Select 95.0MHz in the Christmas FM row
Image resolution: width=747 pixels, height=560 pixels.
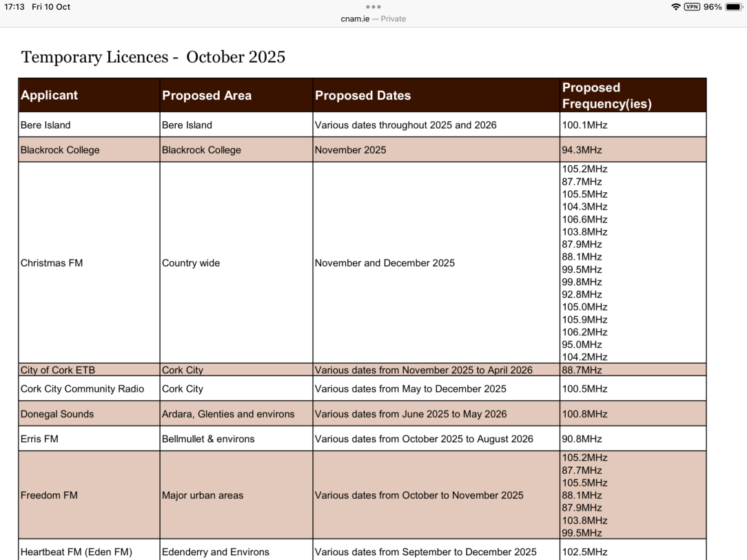click(x=582, y=344)
